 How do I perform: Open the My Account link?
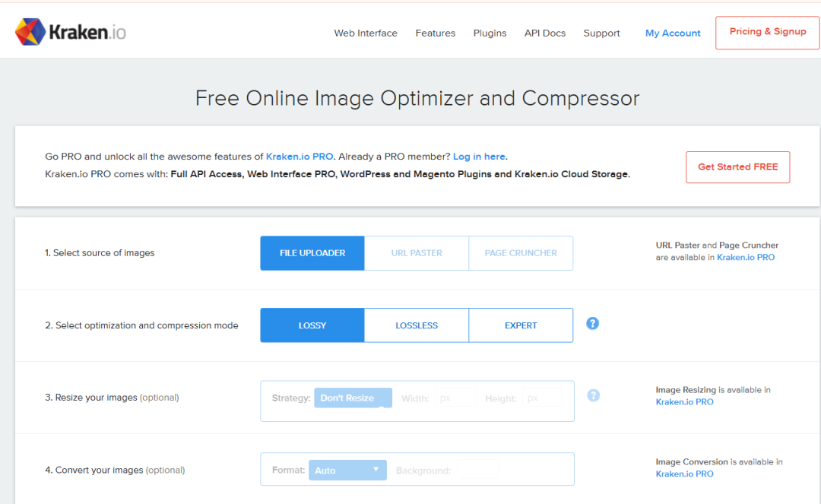(x=673, y=33)
